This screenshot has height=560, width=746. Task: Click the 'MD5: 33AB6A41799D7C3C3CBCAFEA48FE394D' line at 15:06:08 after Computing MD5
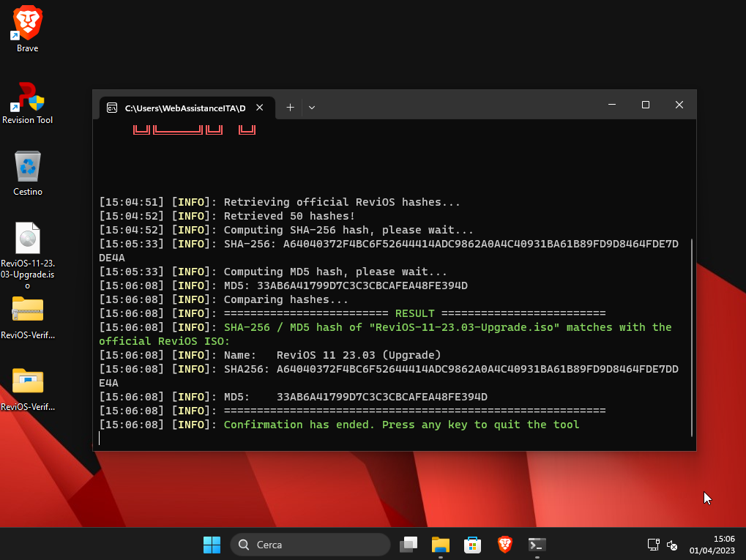coord(283,285)
